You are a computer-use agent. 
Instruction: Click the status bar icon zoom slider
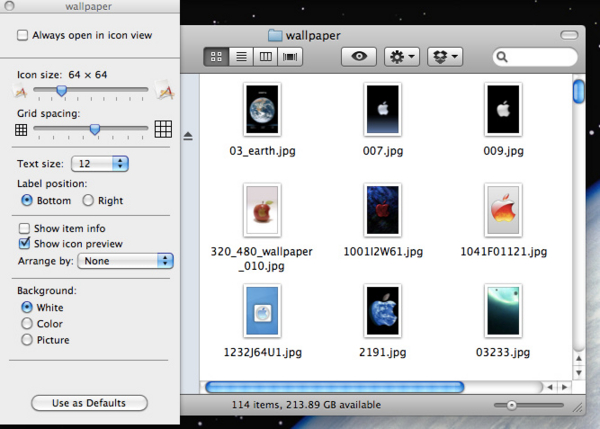(x=512, y=405)
